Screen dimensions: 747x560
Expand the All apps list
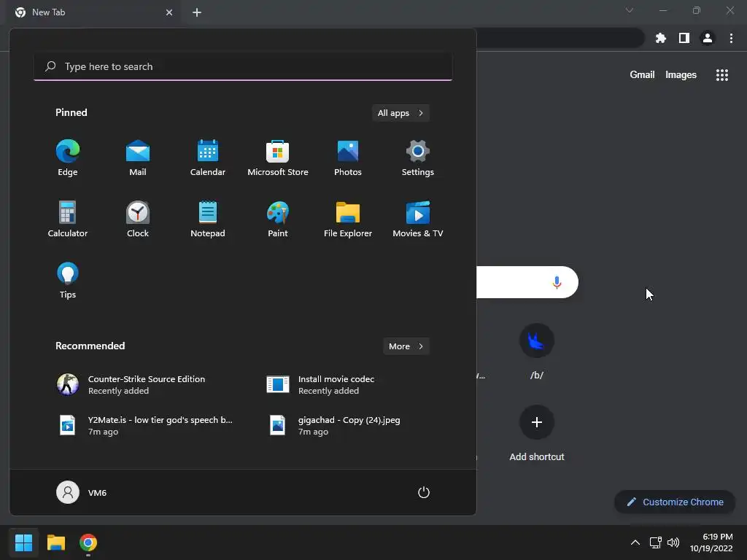click(x=400, y=113)
